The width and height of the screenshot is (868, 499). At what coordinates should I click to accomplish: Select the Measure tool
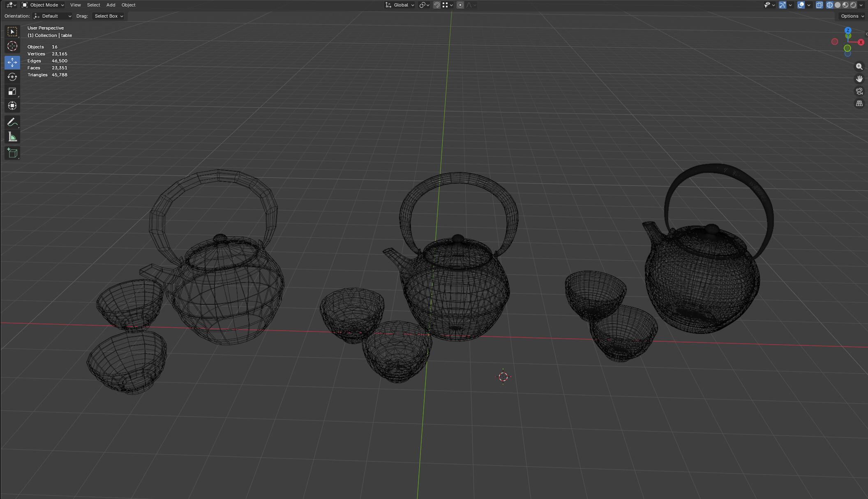12,137
